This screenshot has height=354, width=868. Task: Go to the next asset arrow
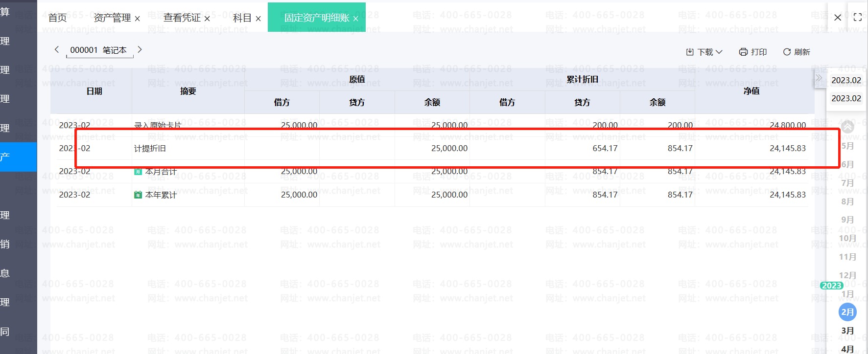point(140,49)
